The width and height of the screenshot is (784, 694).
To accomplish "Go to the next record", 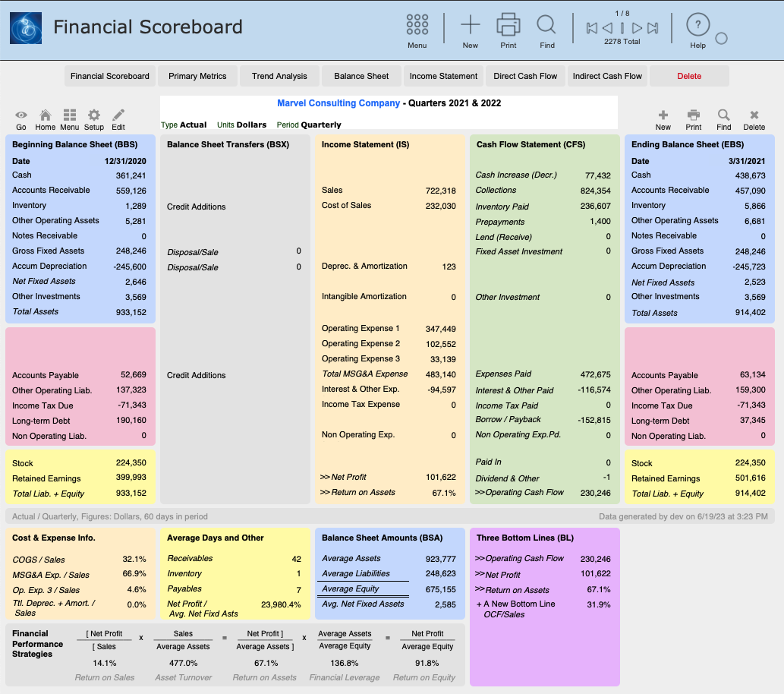I will [637, 28].
